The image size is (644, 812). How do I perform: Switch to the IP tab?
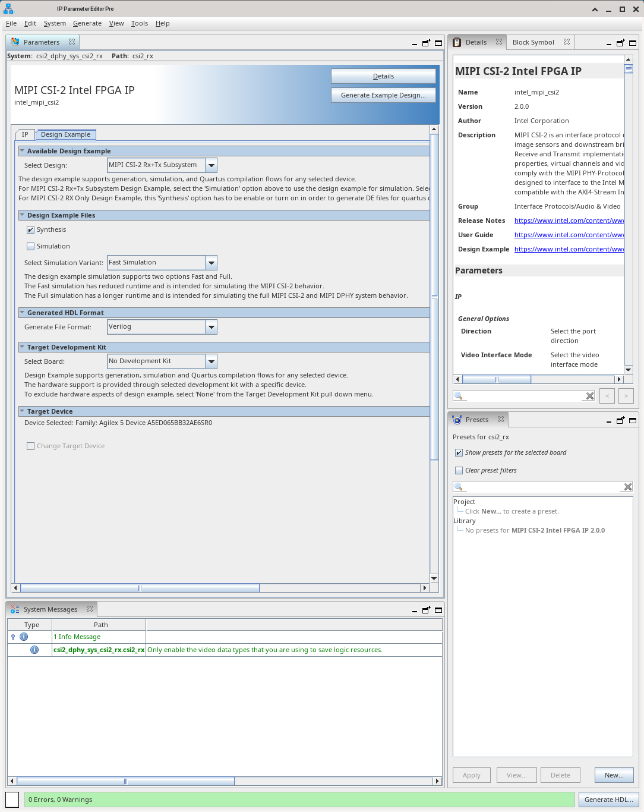(x=25, y=134)
